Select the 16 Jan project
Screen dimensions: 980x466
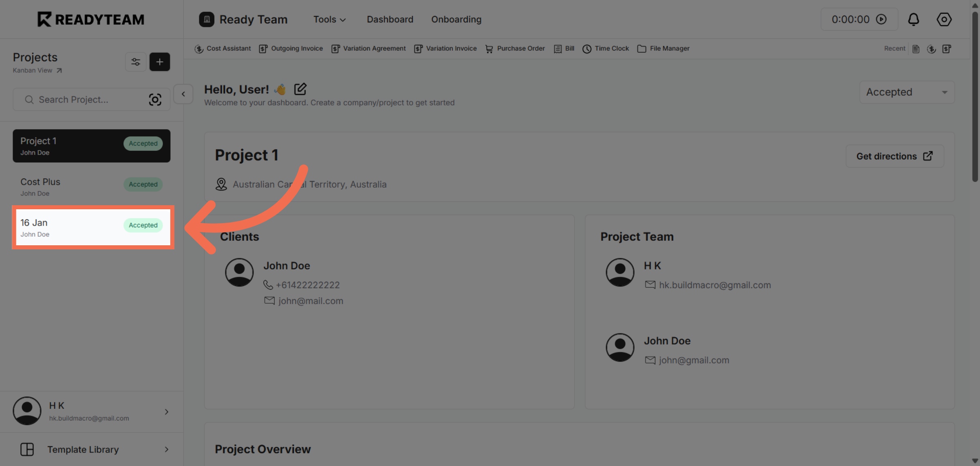(92, 227)
